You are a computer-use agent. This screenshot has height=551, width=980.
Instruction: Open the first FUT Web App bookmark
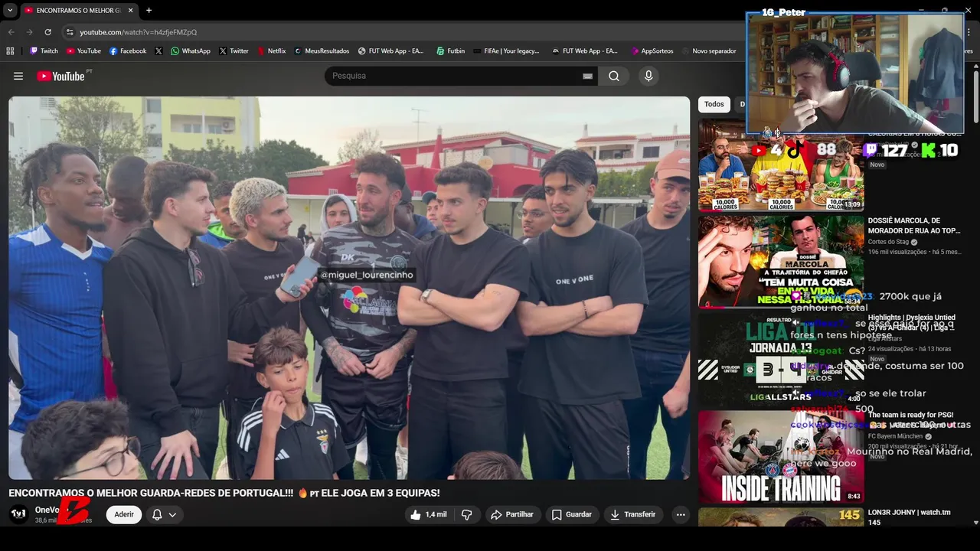(x=390, y=51)
